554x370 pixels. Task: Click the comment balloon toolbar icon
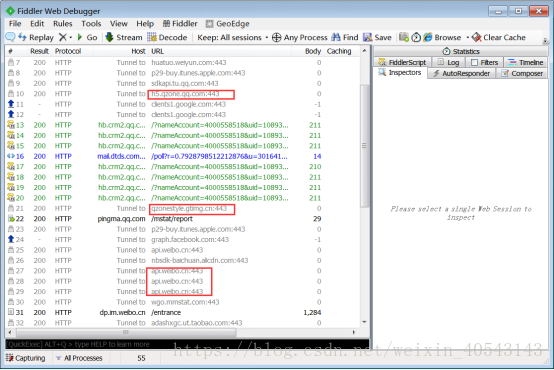click(11, 37)
